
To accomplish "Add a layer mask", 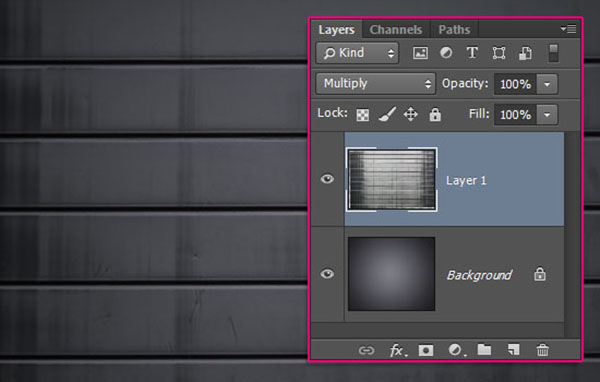I will point(426,350).
